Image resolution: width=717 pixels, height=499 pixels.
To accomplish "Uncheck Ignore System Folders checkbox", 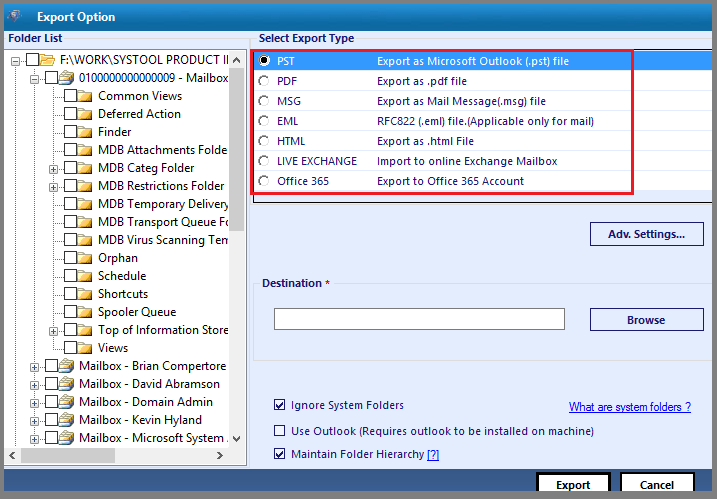I will coord(279,405).
